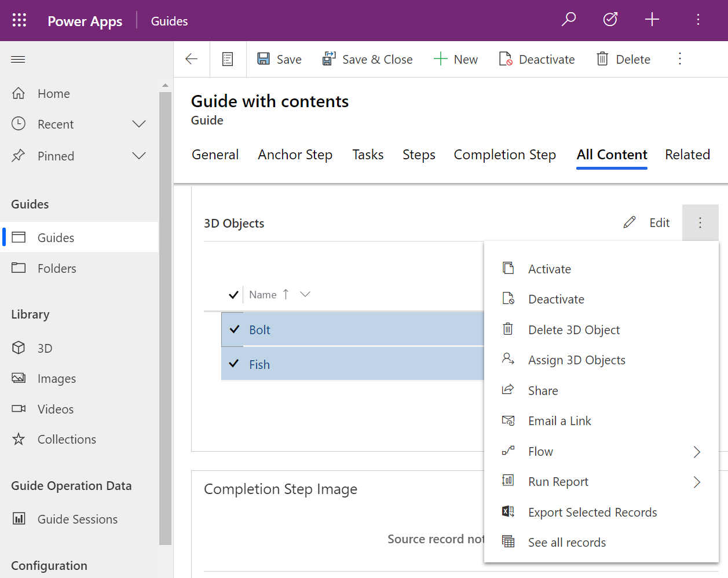The height and width of the screenshot is (578, 728).
Task: Click the Edit pencil icon
Action: click(x=630, y=222)
